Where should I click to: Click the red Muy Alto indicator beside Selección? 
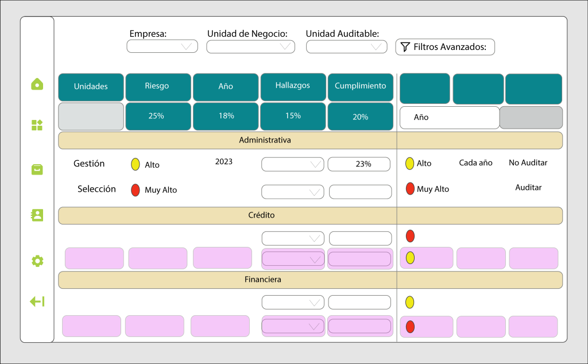pos(136,189)
